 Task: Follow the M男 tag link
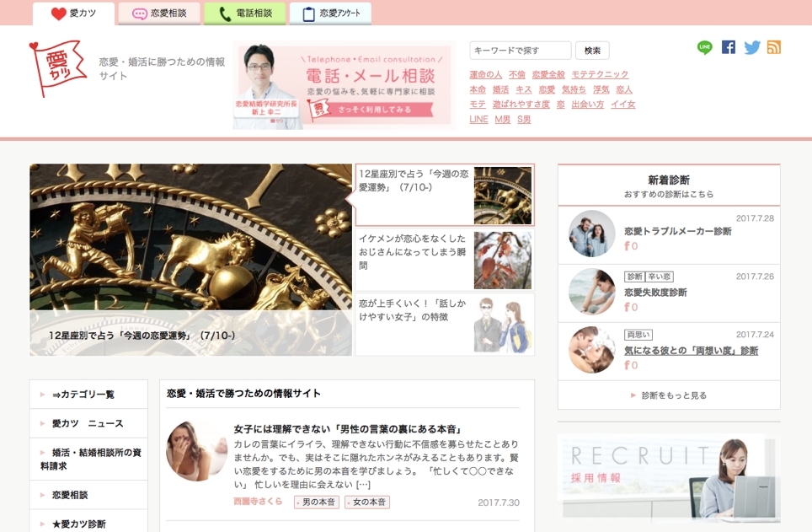pos(502,119)
